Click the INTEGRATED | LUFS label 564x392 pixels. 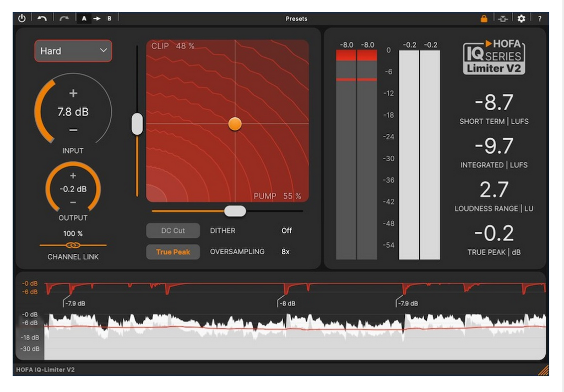pos(494,165)
